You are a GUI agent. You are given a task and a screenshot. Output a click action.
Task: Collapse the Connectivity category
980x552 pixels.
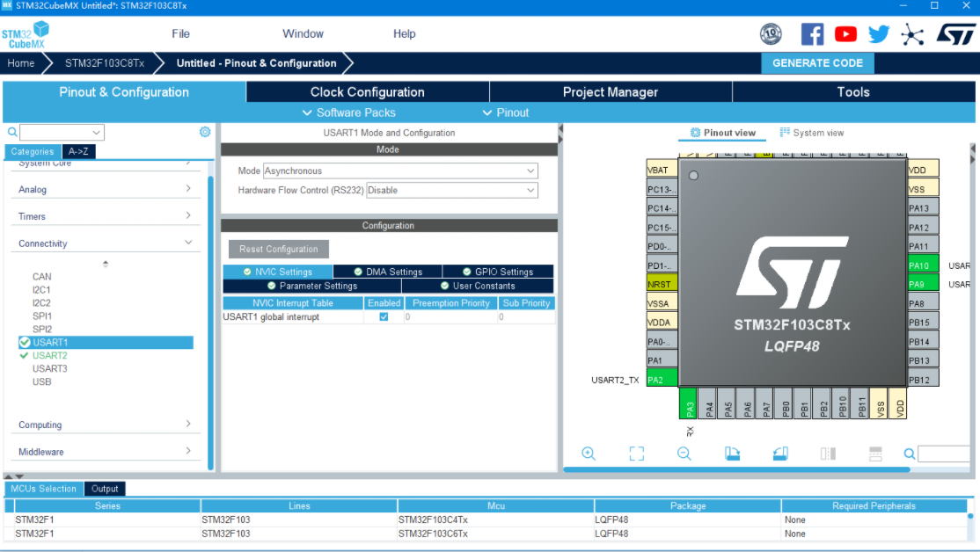[105, 243]
